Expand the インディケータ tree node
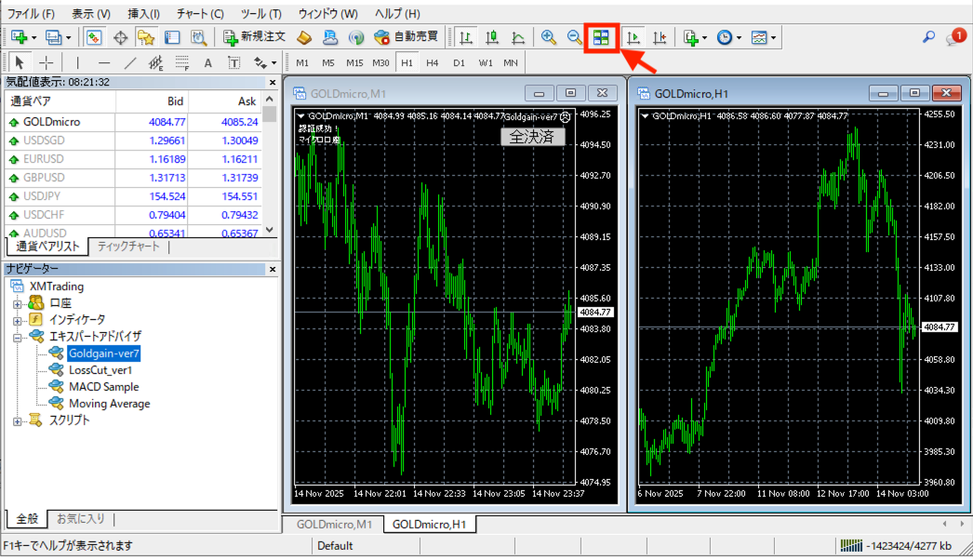Screen dimensions: 973x560 tap(18, 319)
